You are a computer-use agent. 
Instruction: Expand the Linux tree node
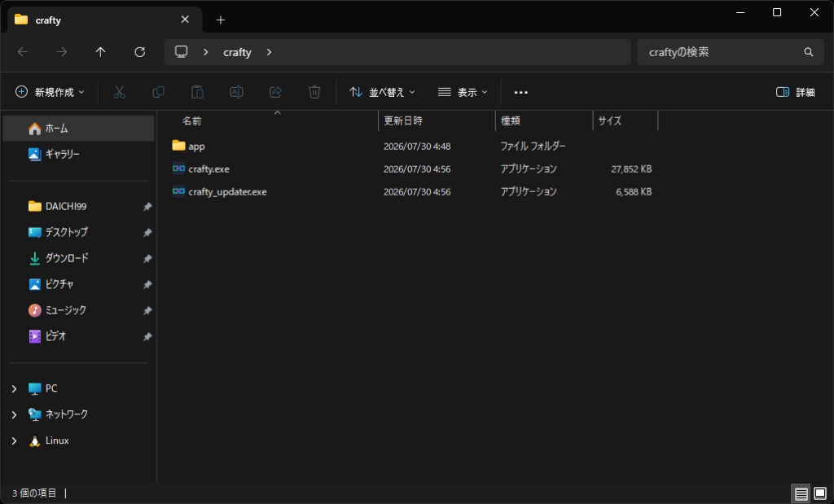(15, 440)
